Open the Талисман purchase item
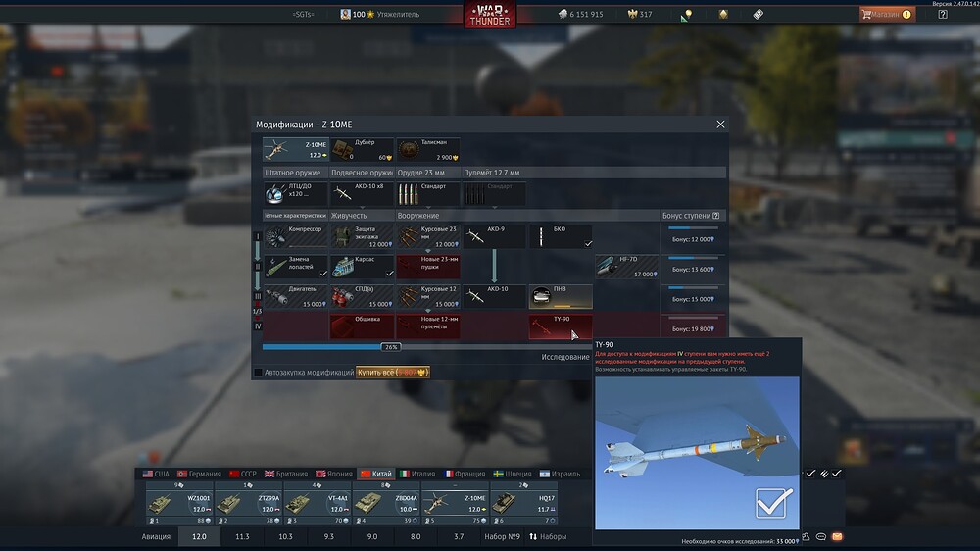 428,149
